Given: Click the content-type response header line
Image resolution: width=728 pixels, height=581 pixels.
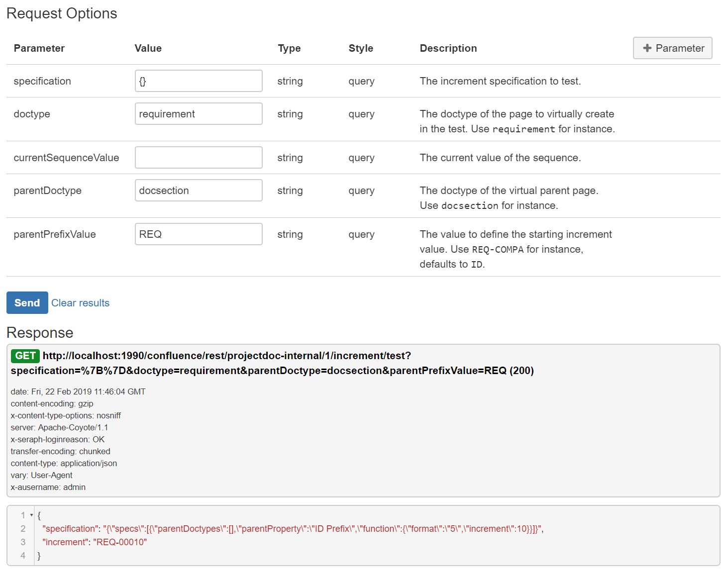Looking at the screenshot, I should 64,463.
